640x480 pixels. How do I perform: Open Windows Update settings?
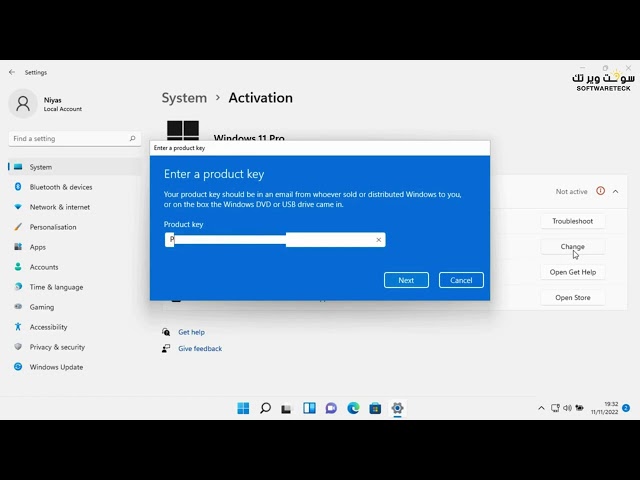(75, 367)
